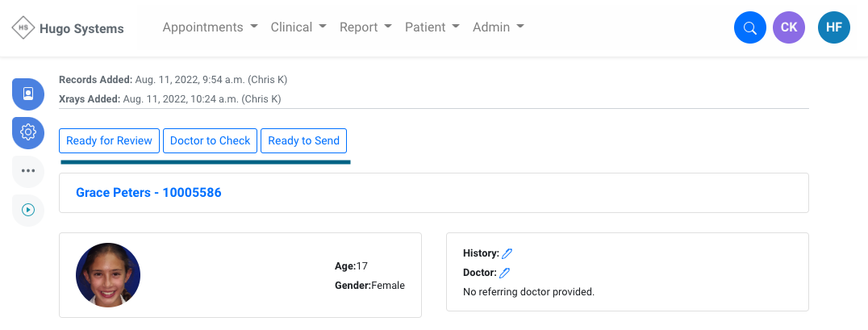Mark the record as Doctor to Check
Image resolution: width=868 pixels, height=330 pixels.
click(x=210, y=140)
